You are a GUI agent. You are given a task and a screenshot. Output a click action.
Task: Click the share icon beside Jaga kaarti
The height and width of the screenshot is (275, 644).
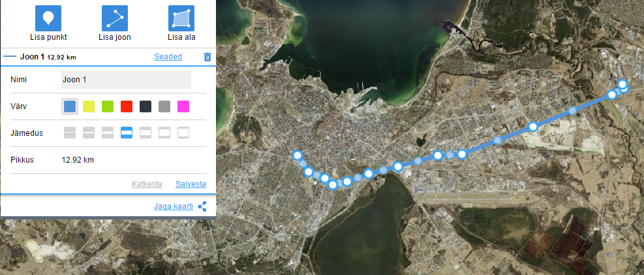(202, 206)
